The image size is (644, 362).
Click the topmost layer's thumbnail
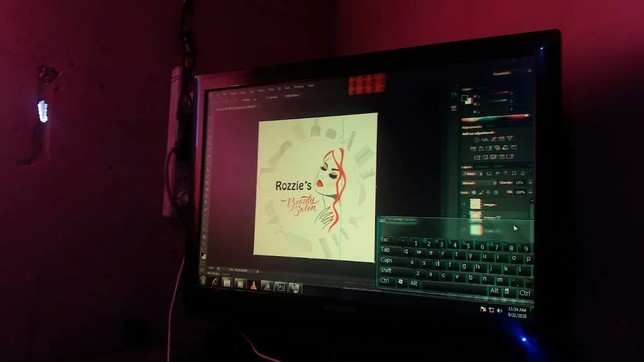pyautogui.click(x=475, y=204)
